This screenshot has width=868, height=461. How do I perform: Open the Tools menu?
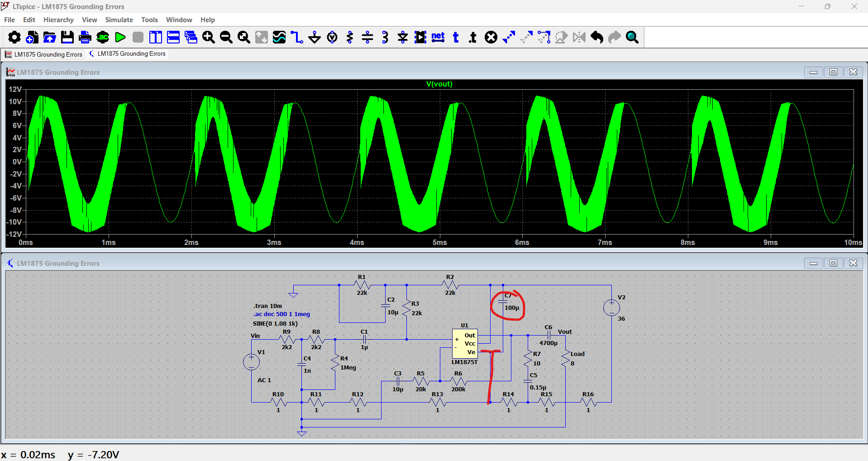coord(149,20)
